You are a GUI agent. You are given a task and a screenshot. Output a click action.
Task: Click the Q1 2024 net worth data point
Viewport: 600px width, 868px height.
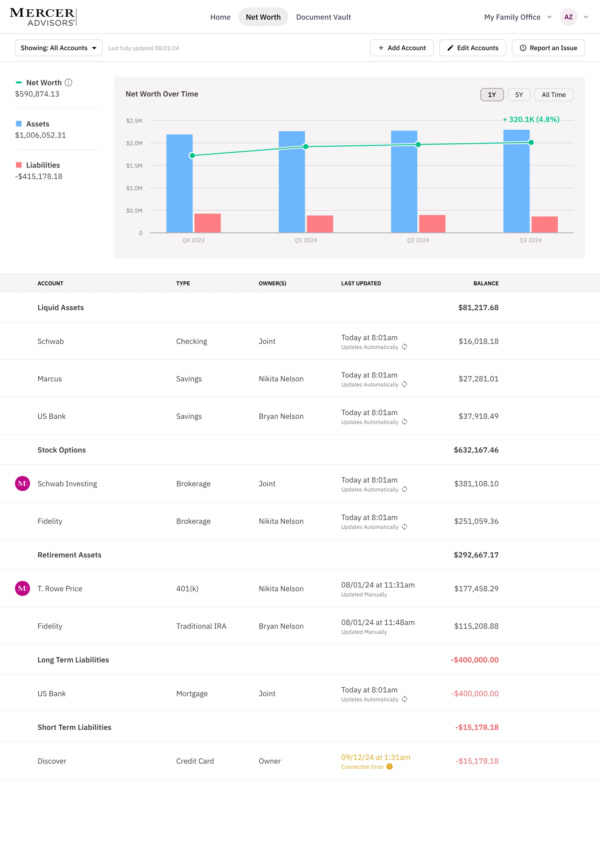click(306, 147)
